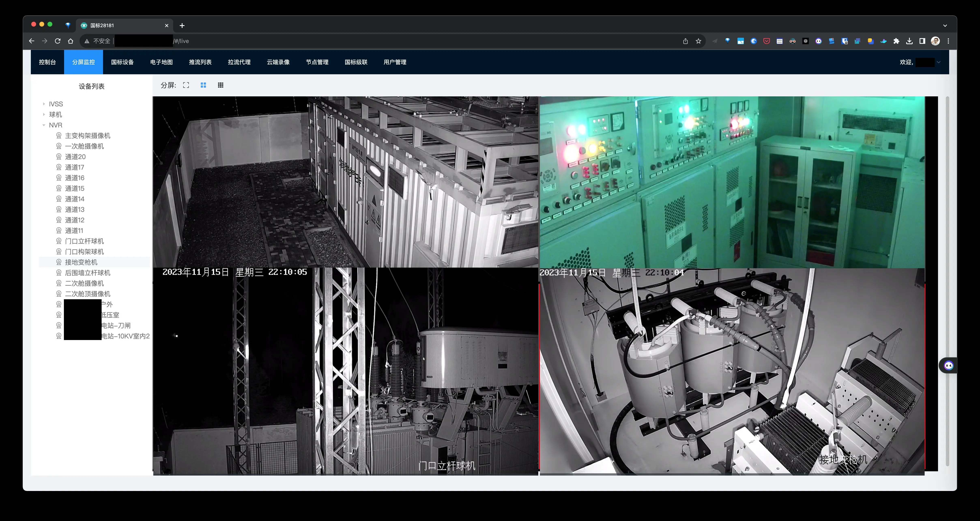The width and height of the screenshot is (980, 521).
Task: Select the nine-screen grid layout icon
Action: 221,85
